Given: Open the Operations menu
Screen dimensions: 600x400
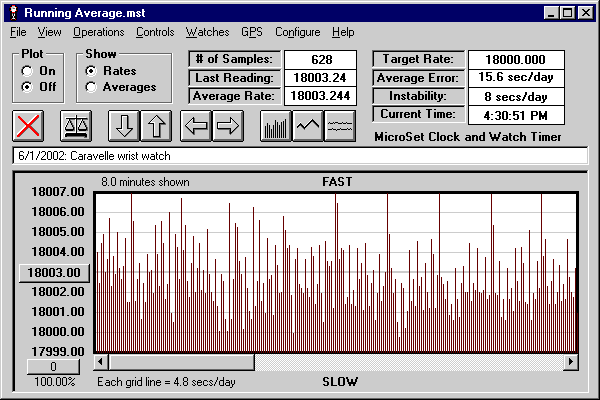Looking at the screenshot, I should pos(99,32).
